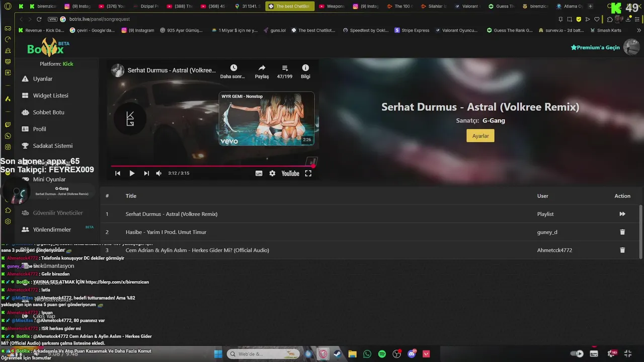The height and width of the screenshot is (362, 644).
Task: Open Discord from taskbar
Action: tap(412, 354)
